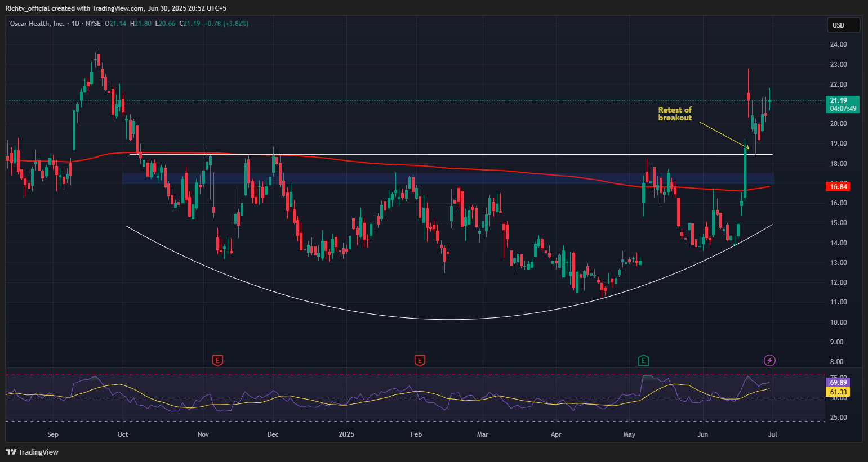Click the 19.00 price axis label
The height and width of the screenshot is (462, 868).
tap(838, 143)
